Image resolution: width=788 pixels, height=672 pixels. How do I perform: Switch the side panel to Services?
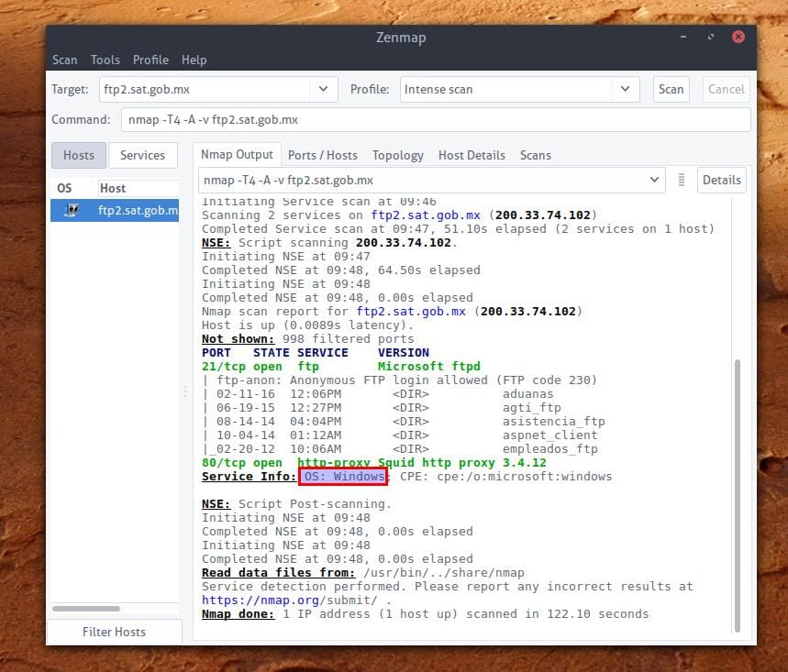pyautogui.click(x=143, y=155)
